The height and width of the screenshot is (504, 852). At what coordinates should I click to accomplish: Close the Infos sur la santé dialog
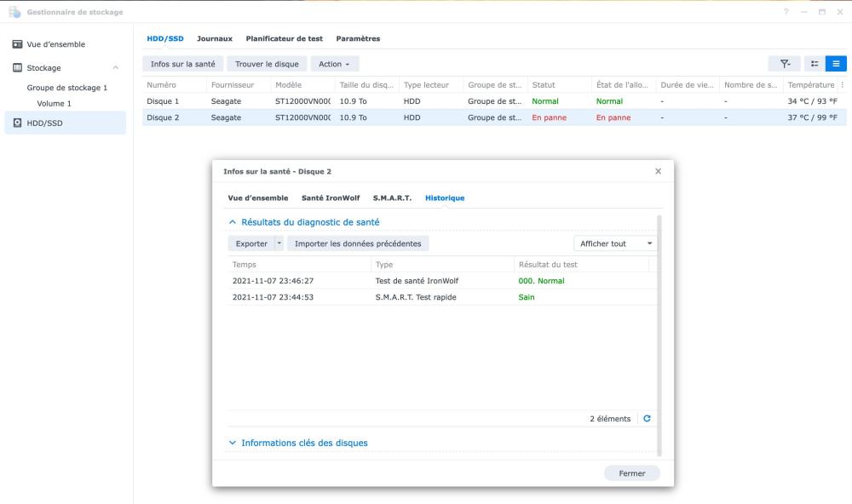point(658,171)
